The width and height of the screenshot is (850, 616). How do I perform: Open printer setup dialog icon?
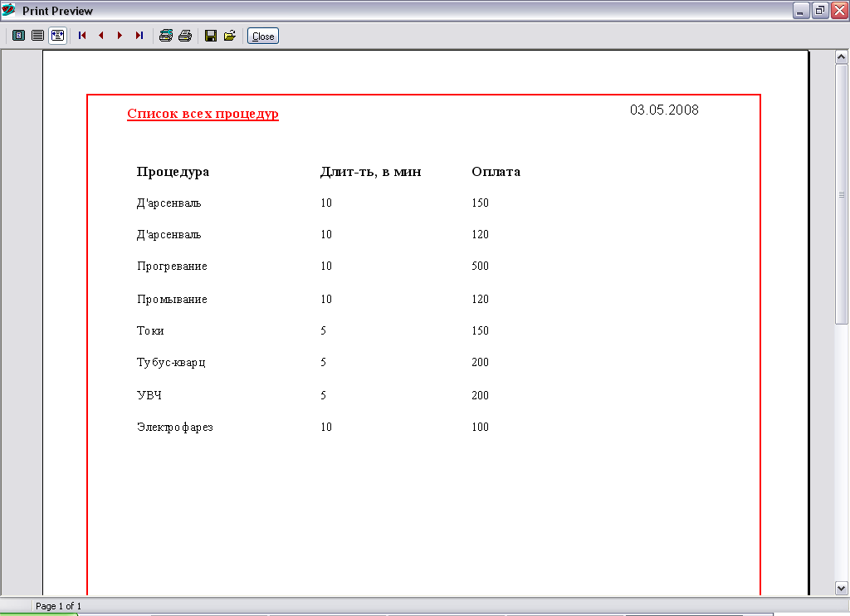(x=166, y=36)
